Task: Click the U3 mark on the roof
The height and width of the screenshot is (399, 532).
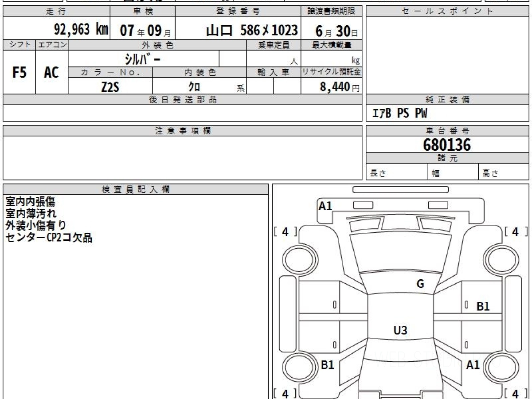Action: [400, 330]
